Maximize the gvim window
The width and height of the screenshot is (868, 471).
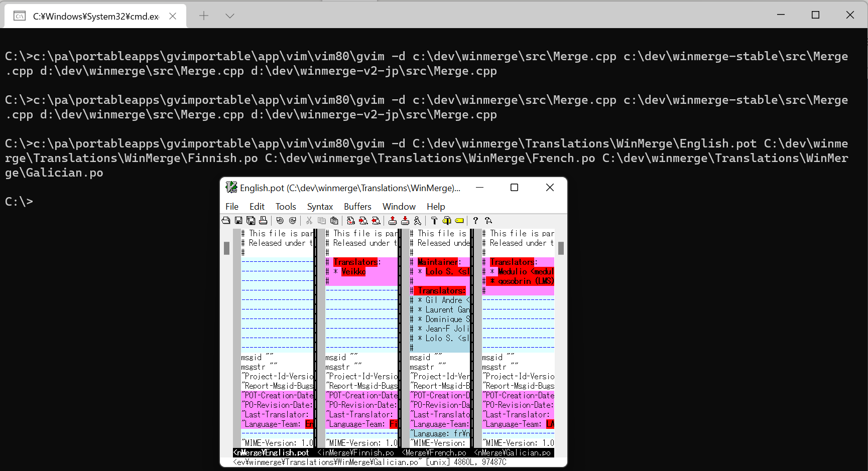514,188
